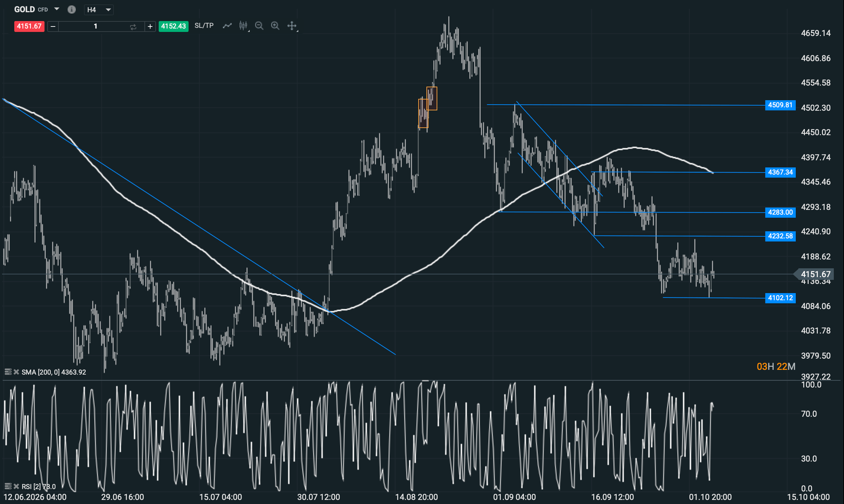Open the candlestick chart type menu
The height and width of the screenshot is (504, 844).
243,26
